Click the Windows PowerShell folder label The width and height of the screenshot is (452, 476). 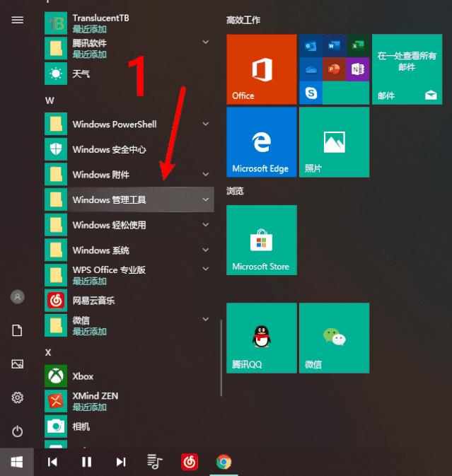[115, 124]
